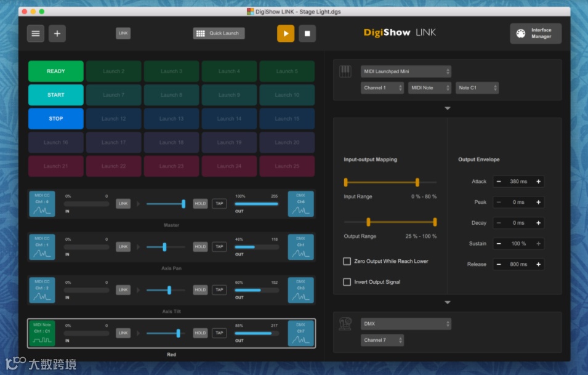Click the Master slot label

(171, 225)
